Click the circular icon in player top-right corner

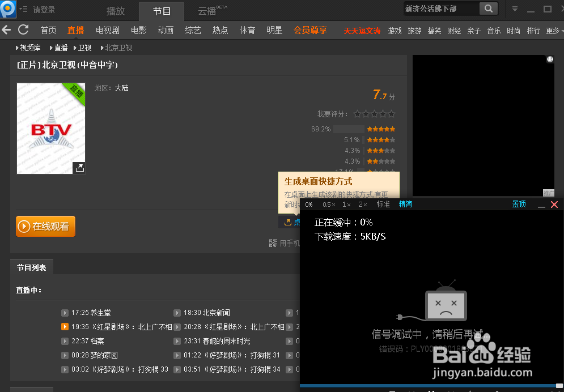[x=550, y=59]
